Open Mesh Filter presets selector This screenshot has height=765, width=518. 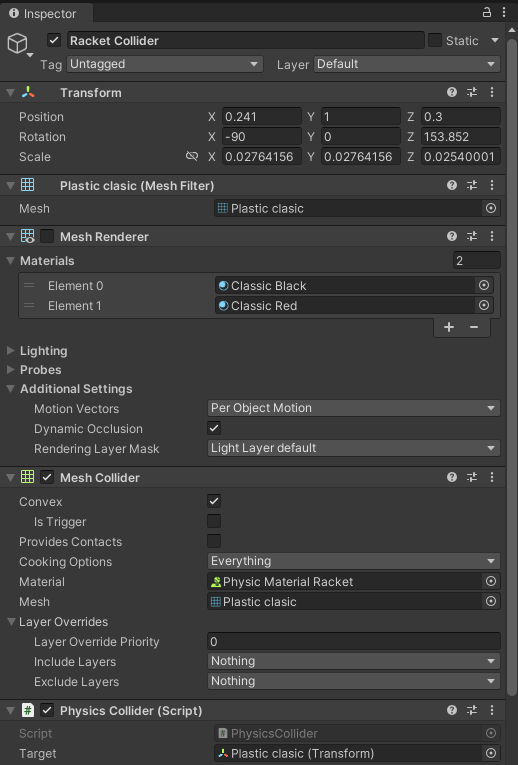(472, 185)
